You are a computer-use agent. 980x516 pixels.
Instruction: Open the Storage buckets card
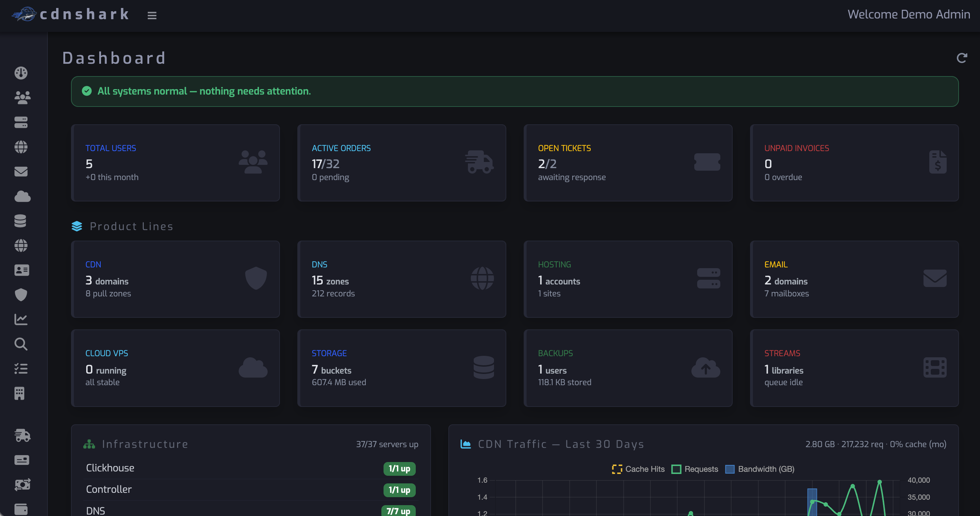pos(402,368)
